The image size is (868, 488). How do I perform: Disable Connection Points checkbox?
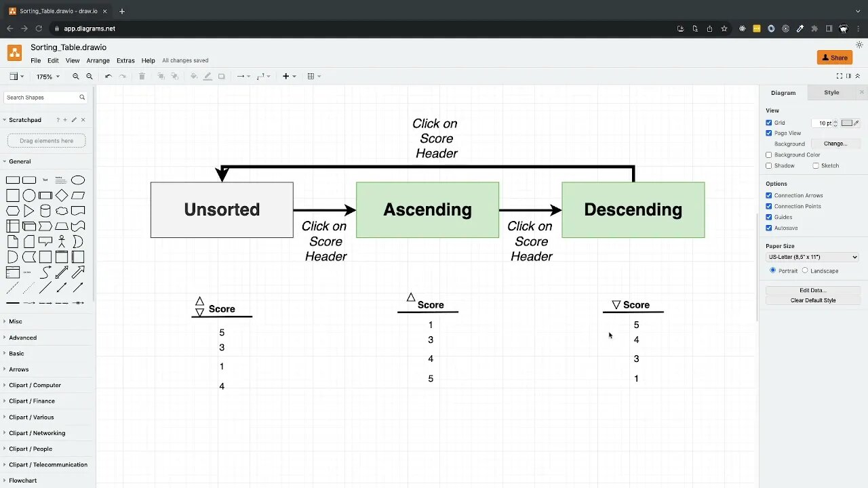coord(769,207)
